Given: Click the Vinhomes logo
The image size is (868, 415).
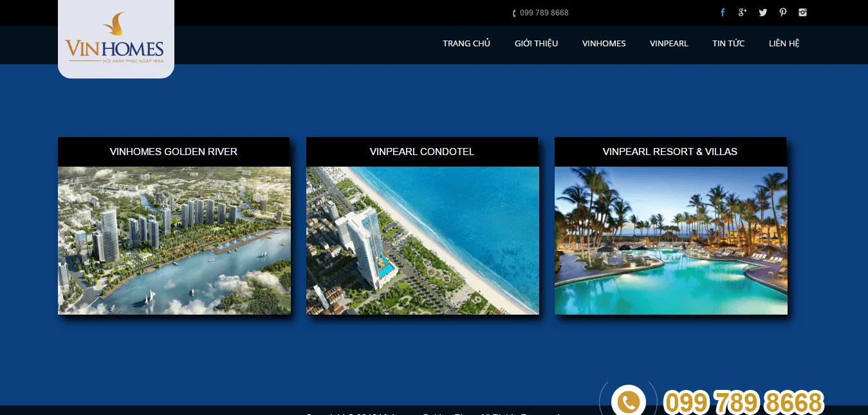Looking at the screenshot, I should point(116,39).
